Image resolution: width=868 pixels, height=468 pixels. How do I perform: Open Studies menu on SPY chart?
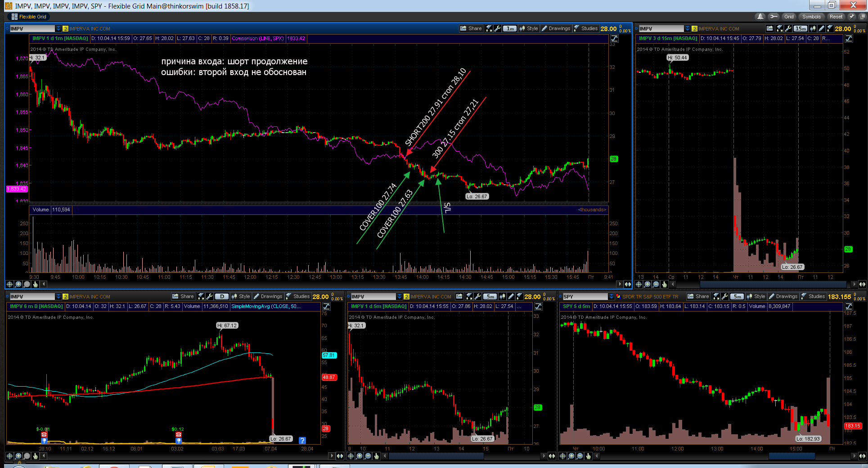click(813, 296)
